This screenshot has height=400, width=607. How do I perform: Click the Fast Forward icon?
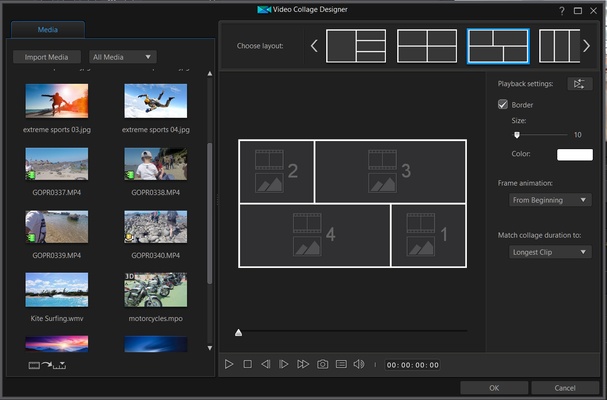coord(303,365)
